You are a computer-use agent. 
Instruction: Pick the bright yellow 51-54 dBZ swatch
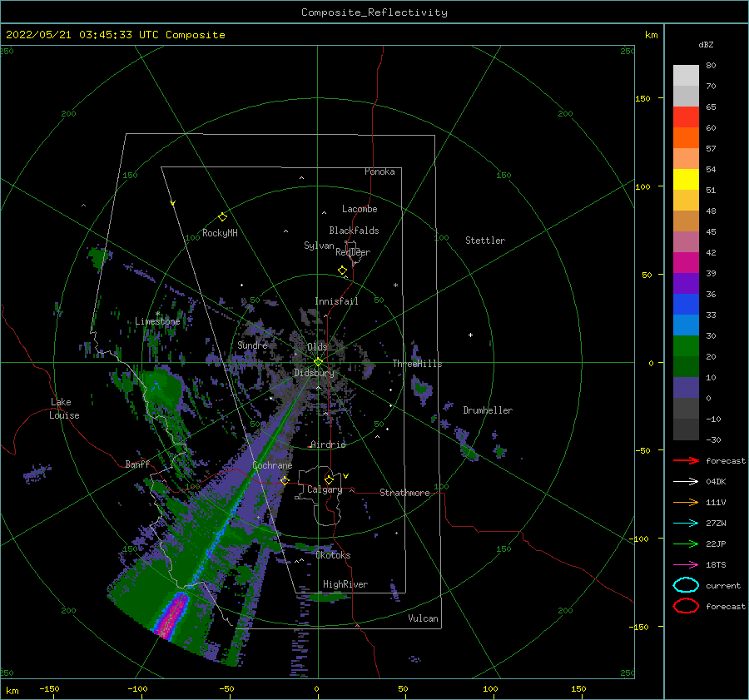(686, 179)
